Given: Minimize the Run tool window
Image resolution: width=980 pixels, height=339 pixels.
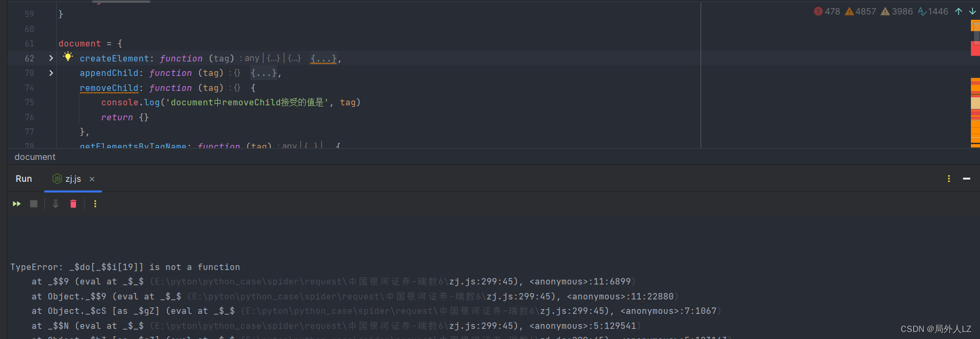Looking at the screenshot, I should [967, 179].
